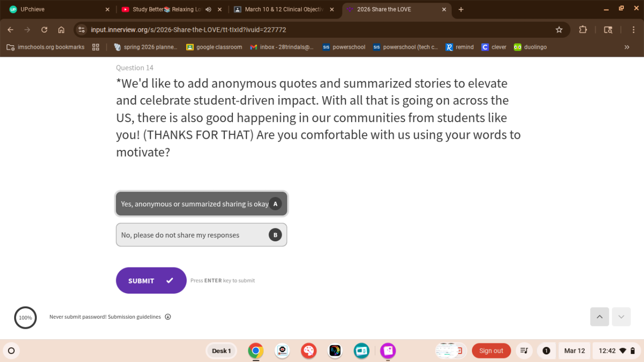Open the Chrome three-dot menu
Viewport: 644px width, 362px height.
click(632, 30)
